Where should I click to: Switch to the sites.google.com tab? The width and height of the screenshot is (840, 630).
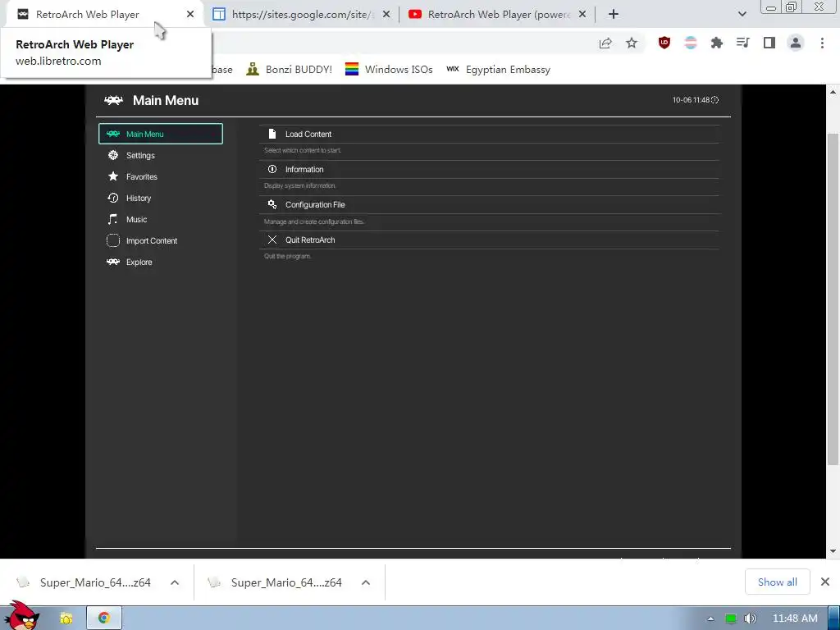pyautogui.click(x=302, y=15)
